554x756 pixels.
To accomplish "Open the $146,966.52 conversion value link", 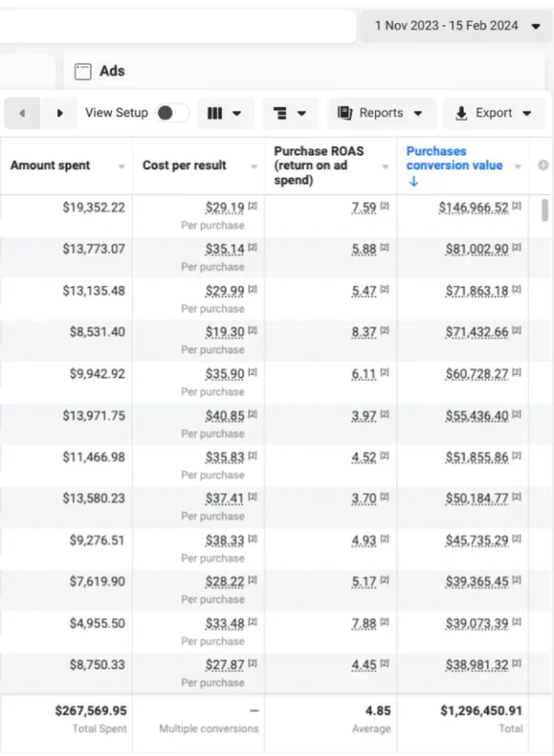I will point(473,208).
